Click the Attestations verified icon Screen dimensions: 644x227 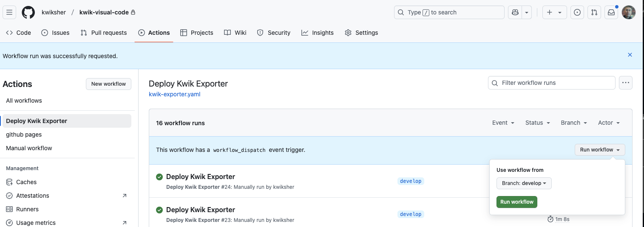9,196
